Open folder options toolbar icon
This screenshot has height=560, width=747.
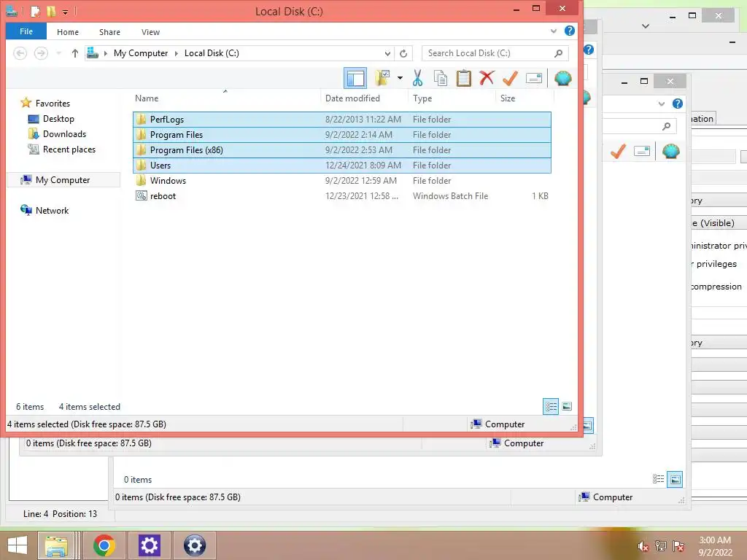(x=382, y=78)
